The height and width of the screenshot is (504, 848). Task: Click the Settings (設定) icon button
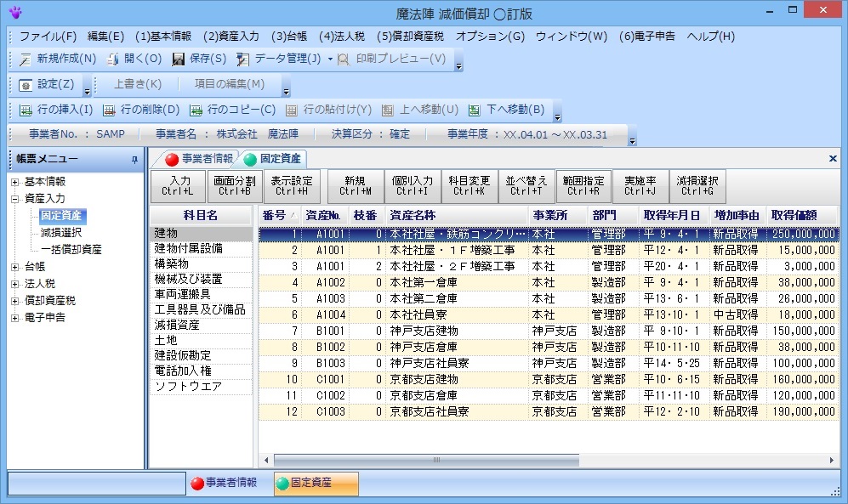tap(26, 85)
